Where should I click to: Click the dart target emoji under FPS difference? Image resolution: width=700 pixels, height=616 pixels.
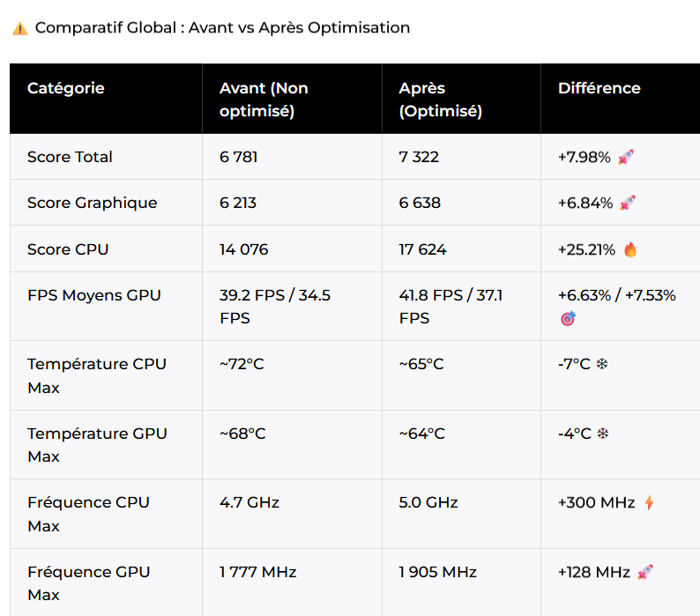pos(568,319)
